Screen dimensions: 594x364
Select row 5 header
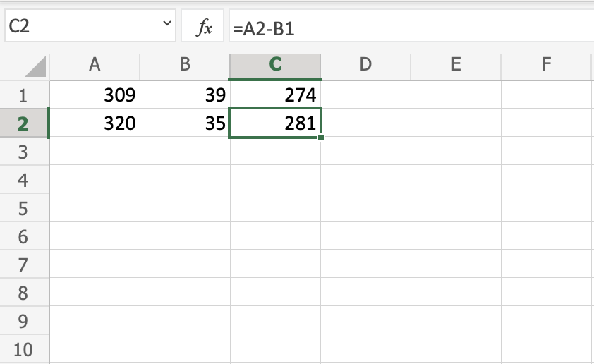(23, 209)
